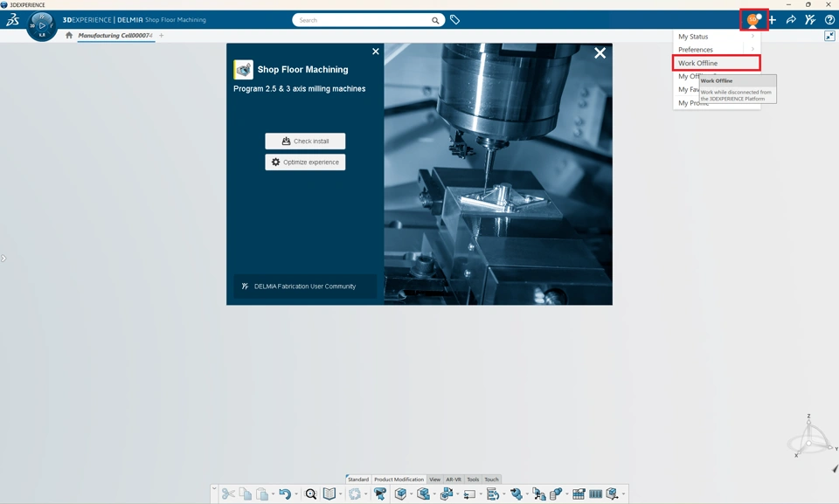Select the Manufacturing Cell tab
Viewport: 839px width, 504px height.
click(115, 35)
